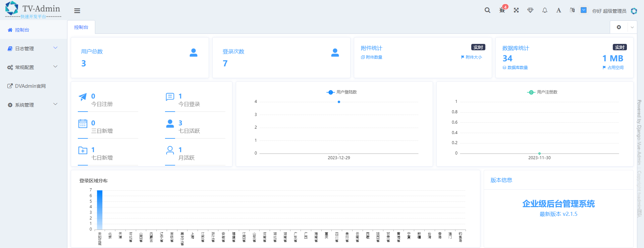Image resolution: width=644 pixels, height=248 pixels.
Task: Open notifications bell icon
Action: point(545,10)
